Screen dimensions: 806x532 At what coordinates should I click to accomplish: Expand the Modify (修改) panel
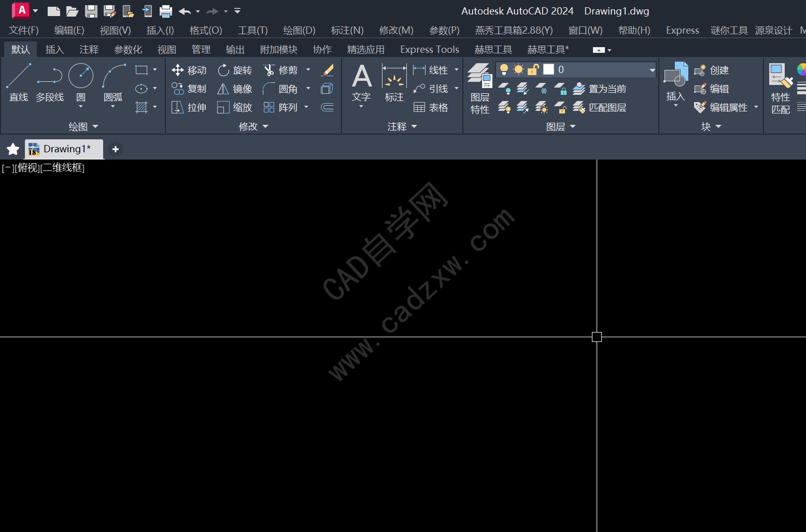point(253,126)
